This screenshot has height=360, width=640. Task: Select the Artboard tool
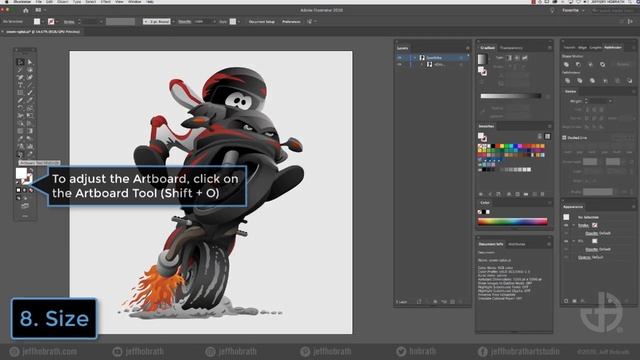point(20,154)
